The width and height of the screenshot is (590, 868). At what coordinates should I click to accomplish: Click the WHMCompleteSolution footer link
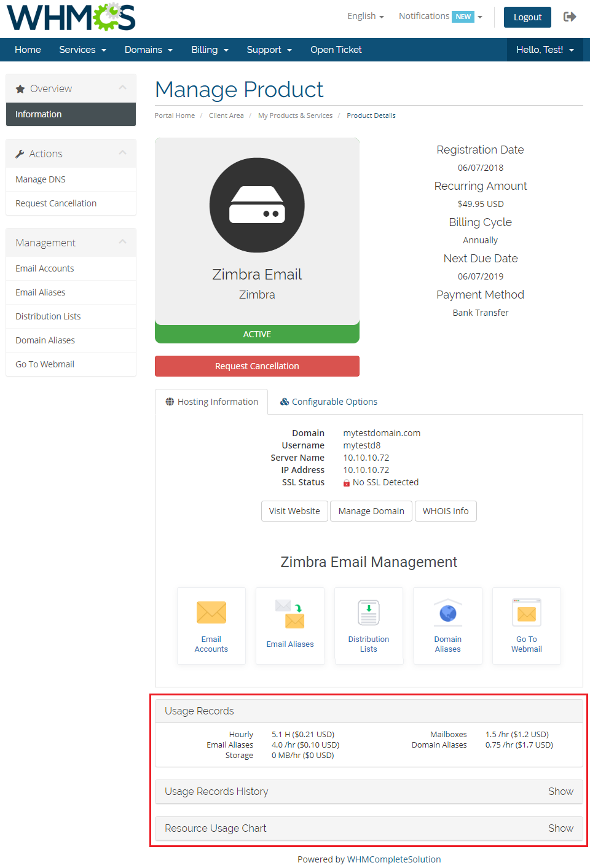click(x=394, y=859)
